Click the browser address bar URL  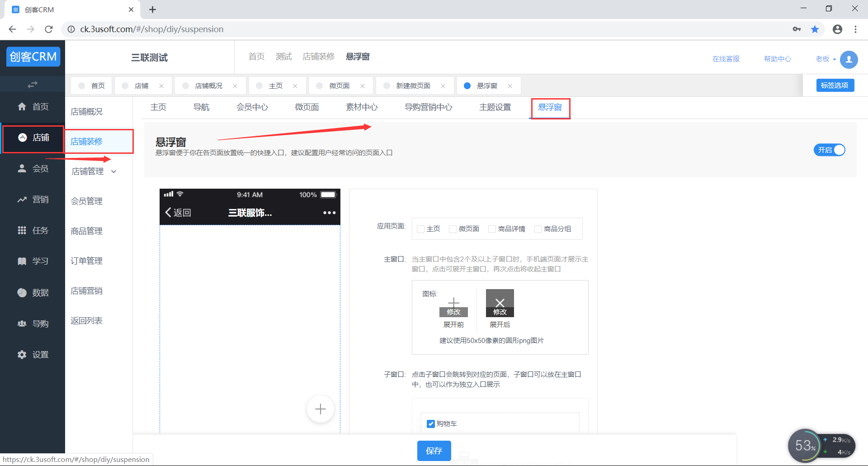(152, 29)
